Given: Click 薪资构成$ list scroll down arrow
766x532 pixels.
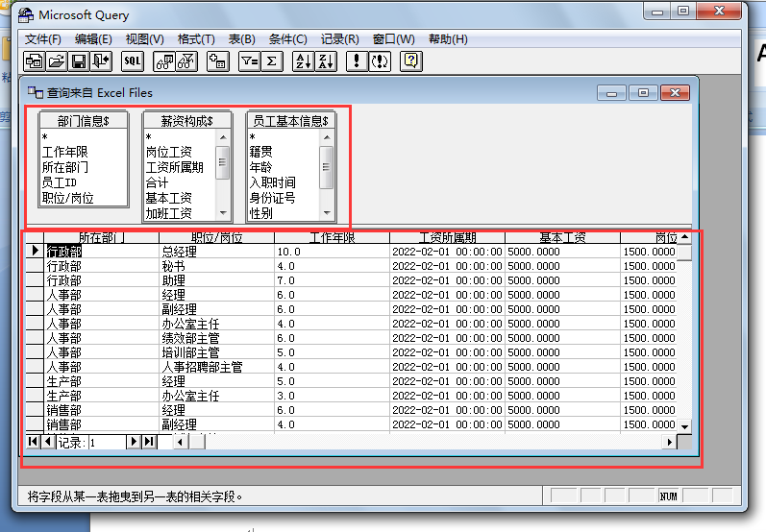Looking at the screenshot, I should (x=223, y=213).
